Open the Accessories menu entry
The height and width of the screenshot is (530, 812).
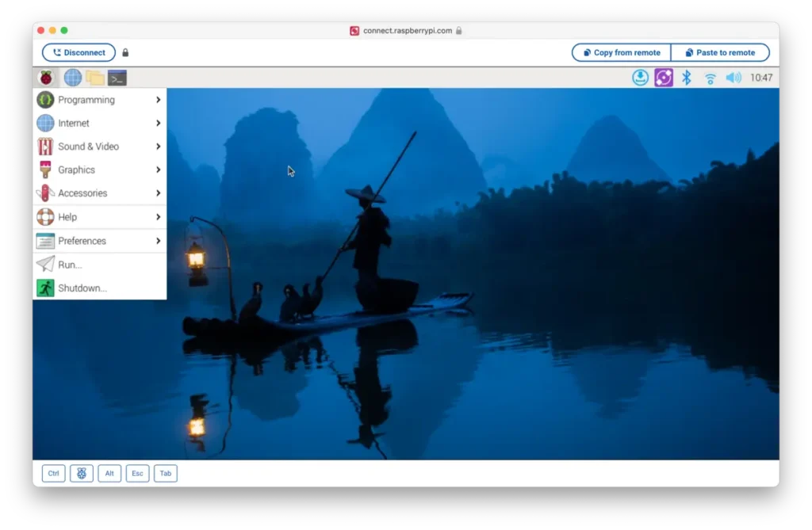(100, 193)
